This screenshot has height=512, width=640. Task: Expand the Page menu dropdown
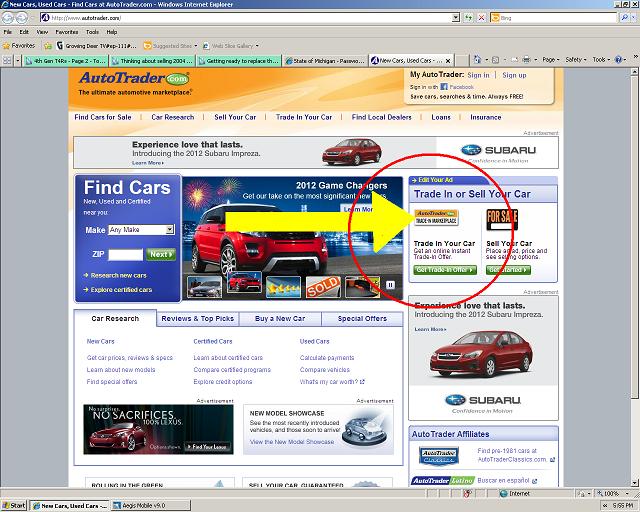coord(551,60)
